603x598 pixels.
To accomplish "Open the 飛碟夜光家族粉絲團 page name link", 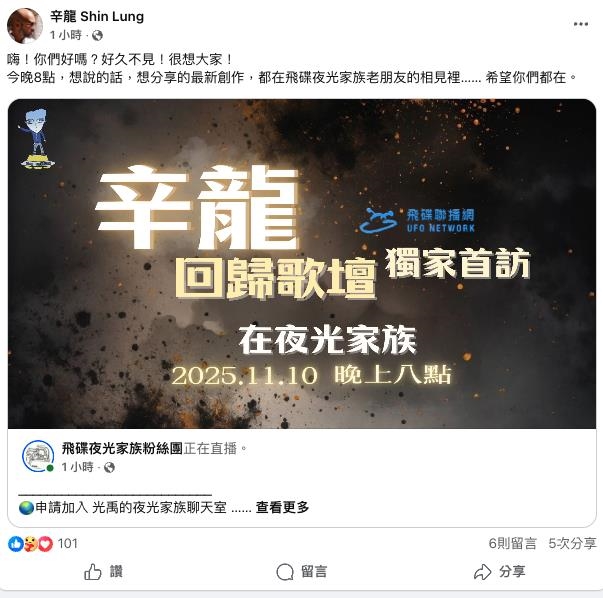I will 122,448.
